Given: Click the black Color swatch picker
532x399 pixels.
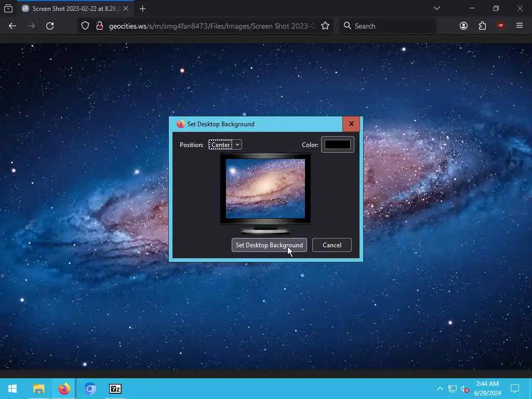Looking at the screenshot, I should click(x=338, y=144).
